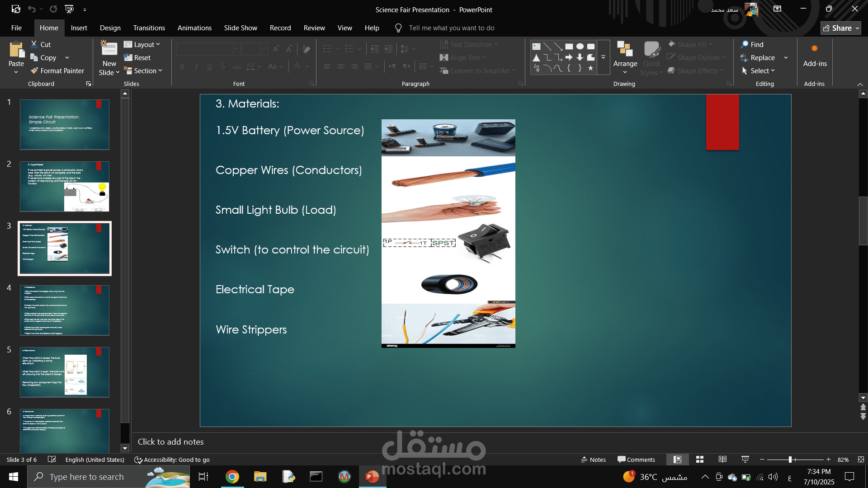This screenshot has height=488, width=868.
Task: Switch to Slide Sorter view
Action: pyautogui.click(x=700, y=460)
